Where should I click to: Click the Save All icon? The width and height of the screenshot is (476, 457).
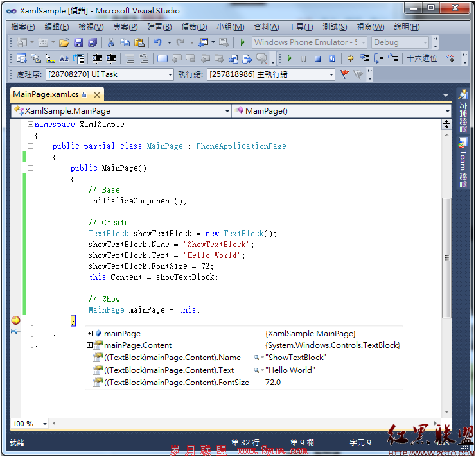[93, 42]
